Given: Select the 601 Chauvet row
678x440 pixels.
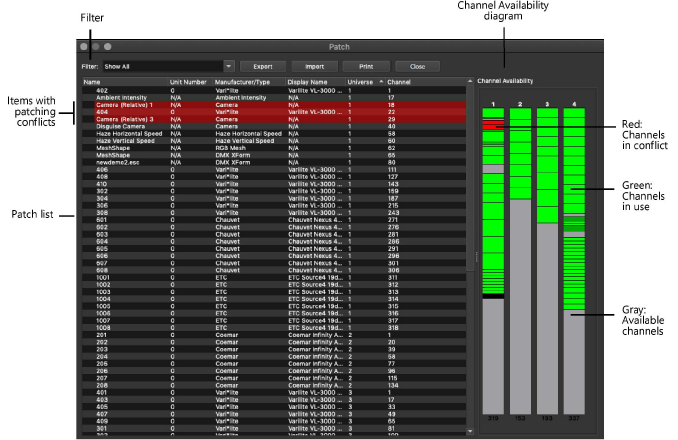Looking at the screenshot, I should pos(274,220).
